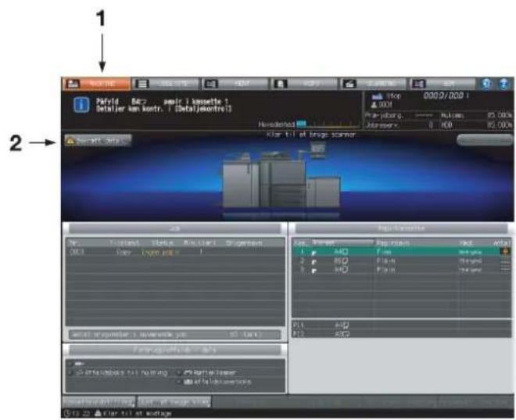The image size is (516, 420).
Task: Switch to the JOBLISTE tab
Action: [166, 84]
